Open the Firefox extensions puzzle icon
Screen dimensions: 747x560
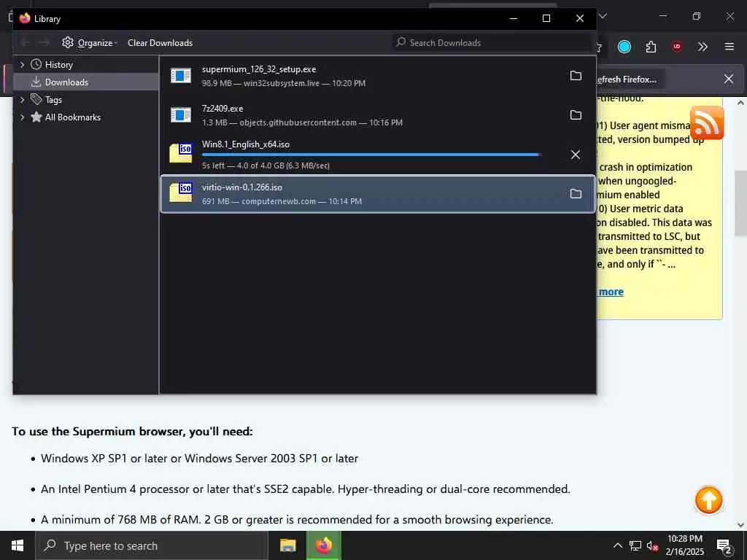coord(651,47)
